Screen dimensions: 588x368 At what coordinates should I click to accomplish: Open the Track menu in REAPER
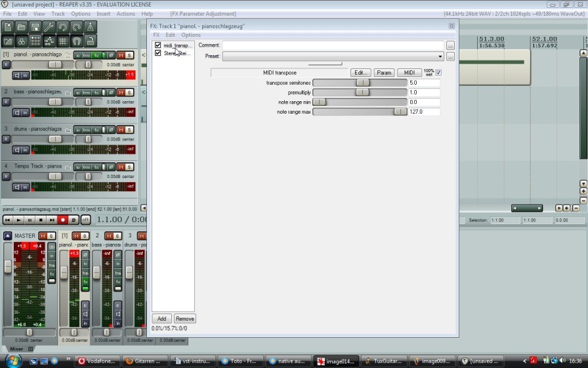click(58, 14)
